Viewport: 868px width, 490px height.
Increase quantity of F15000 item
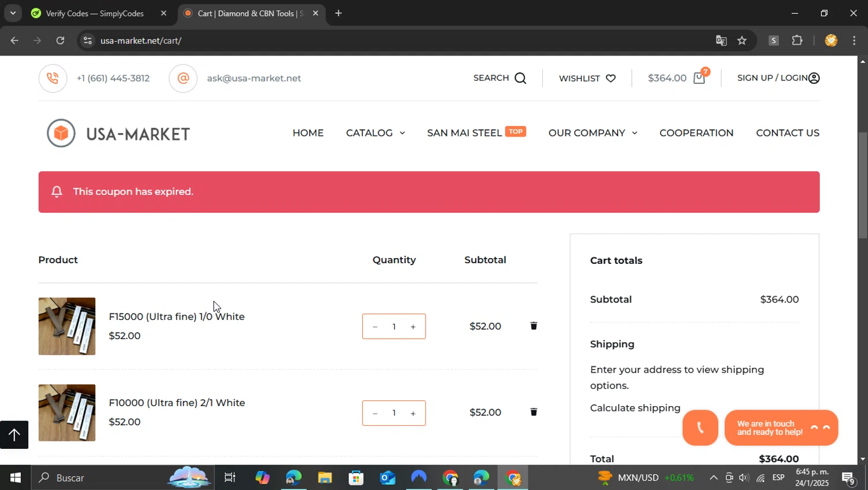[413, 327]
